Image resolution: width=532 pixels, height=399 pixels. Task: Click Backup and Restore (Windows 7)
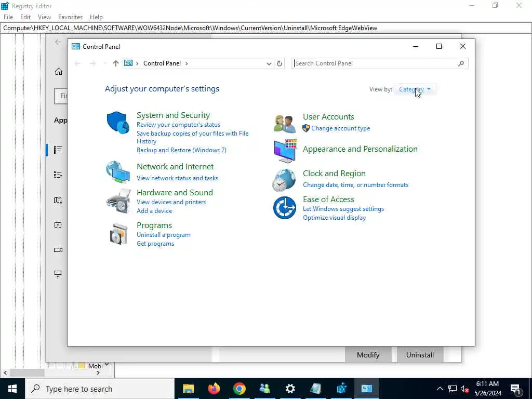181,150
